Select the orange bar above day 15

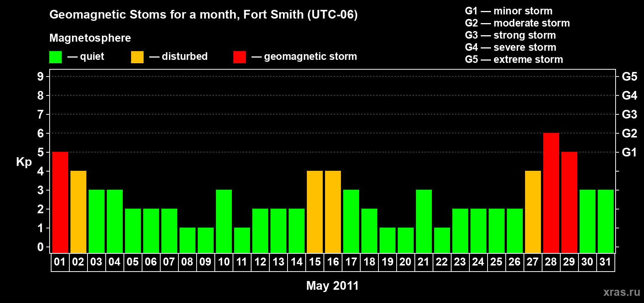click(315, 212)
